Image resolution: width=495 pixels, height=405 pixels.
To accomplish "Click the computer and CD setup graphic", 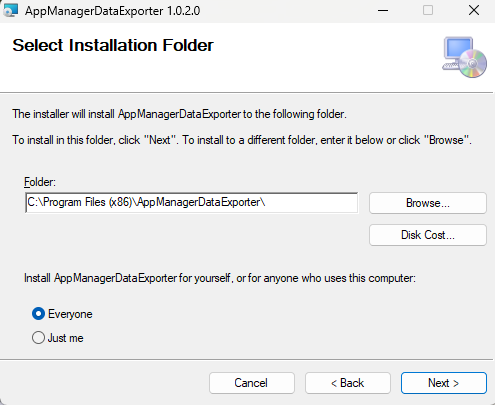I will (x=464, y=57).
